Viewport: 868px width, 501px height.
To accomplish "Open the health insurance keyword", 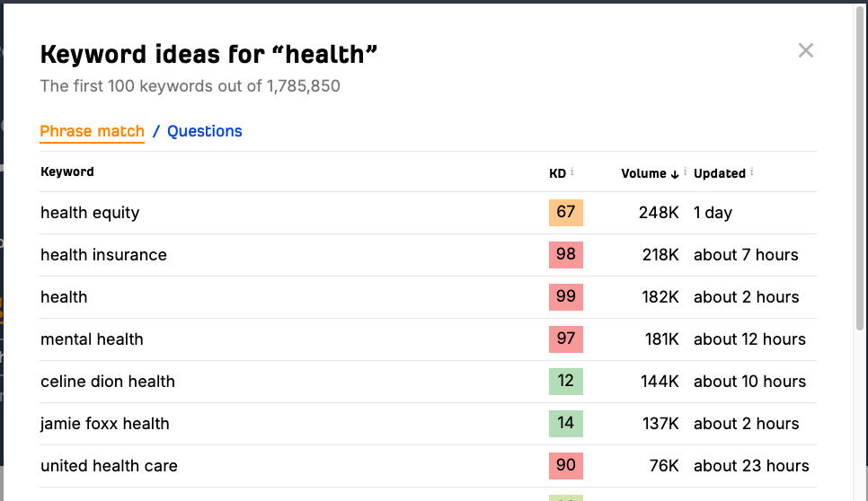I will pyautogui.click(x=103, y=255).
